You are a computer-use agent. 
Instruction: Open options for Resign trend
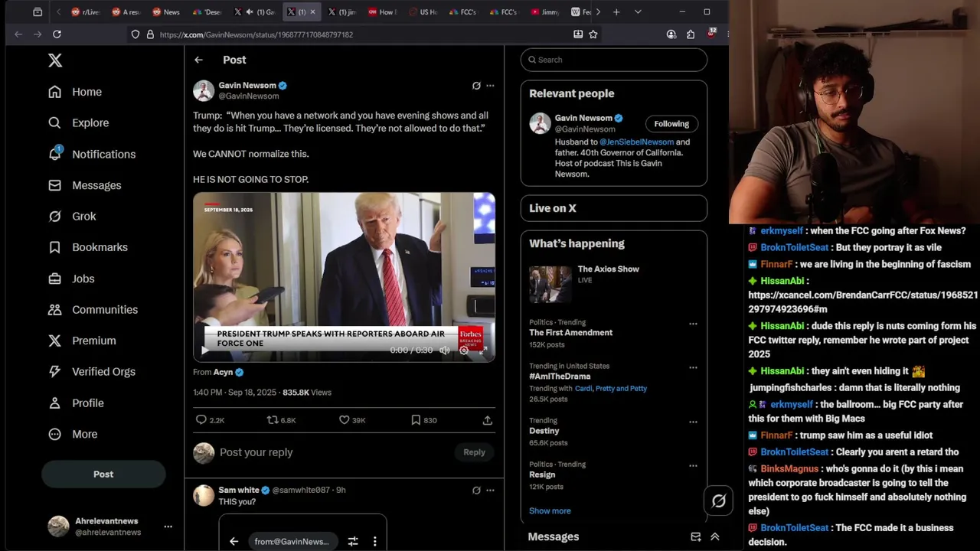pos(693,465)
